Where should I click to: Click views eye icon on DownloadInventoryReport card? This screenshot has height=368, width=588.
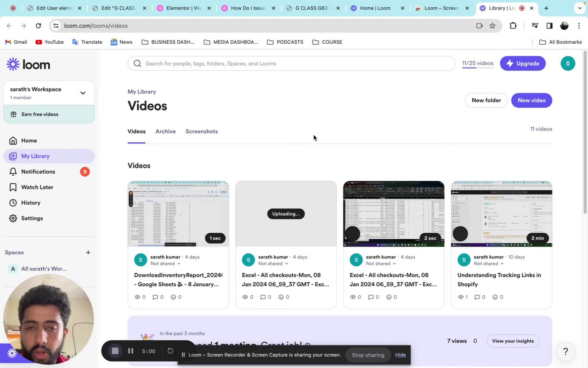point(137,297)
